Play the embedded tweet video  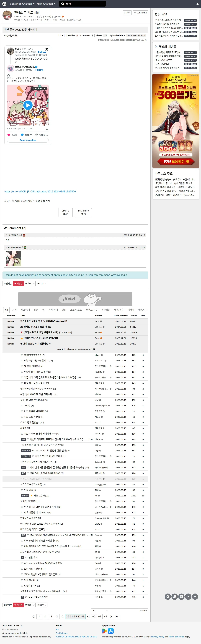[28, 105]
